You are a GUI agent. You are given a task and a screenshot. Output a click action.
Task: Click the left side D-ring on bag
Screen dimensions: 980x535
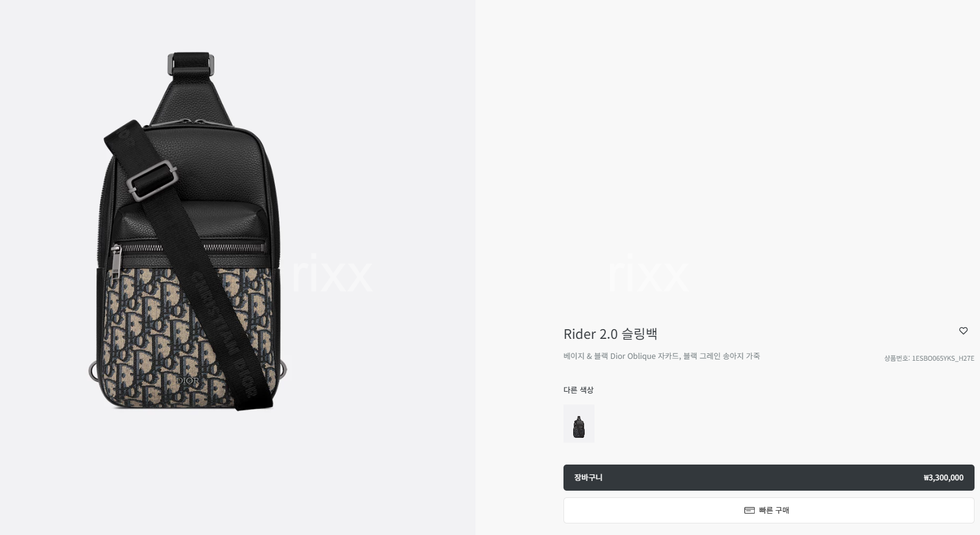(x=94, y=370)
